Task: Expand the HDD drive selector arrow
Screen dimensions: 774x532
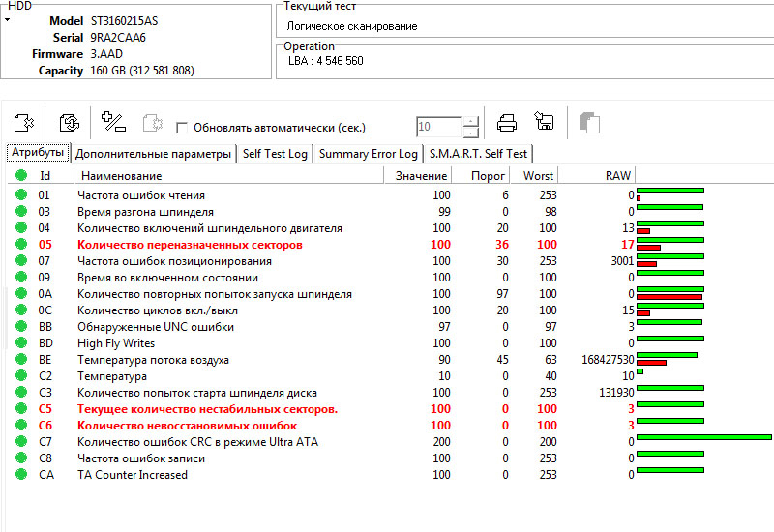Action: (8, 20)
